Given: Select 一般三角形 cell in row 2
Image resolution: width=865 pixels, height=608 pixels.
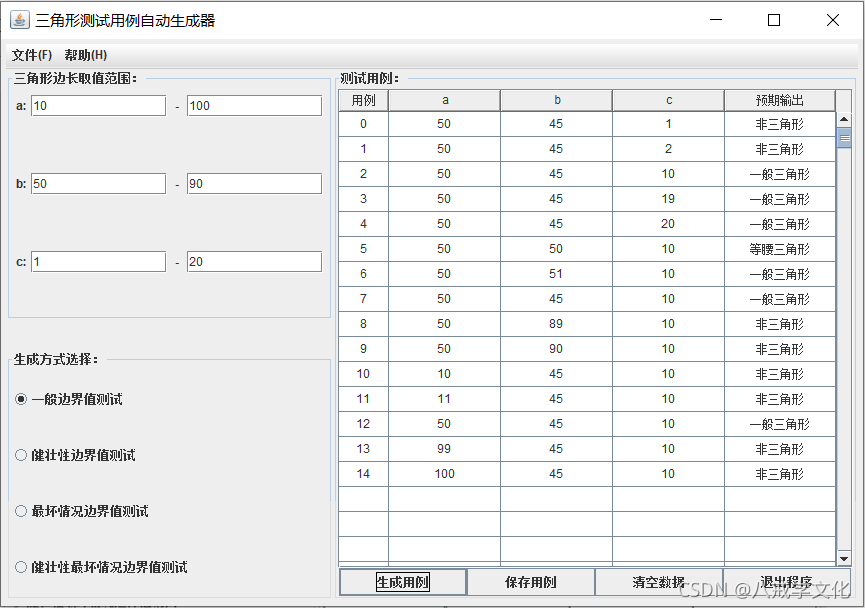Looking at the screenshot, I should click(x=780, y=174).
